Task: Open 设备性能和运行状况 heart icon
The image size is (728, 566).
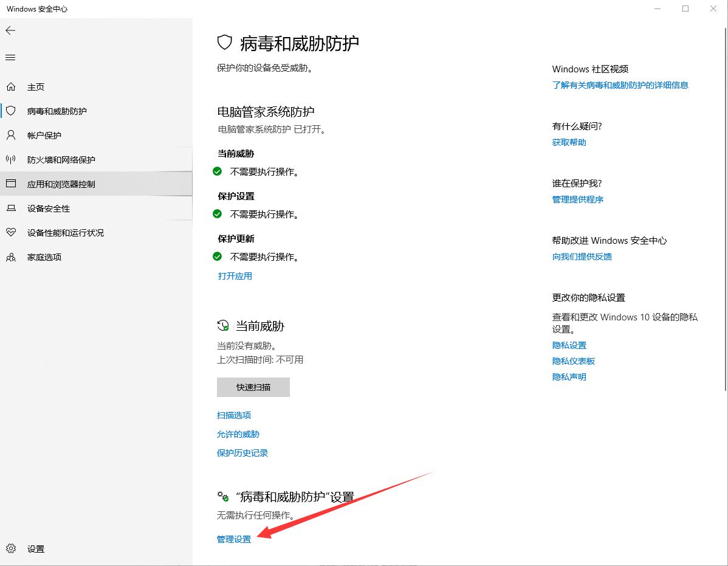Action: point(11,232)
